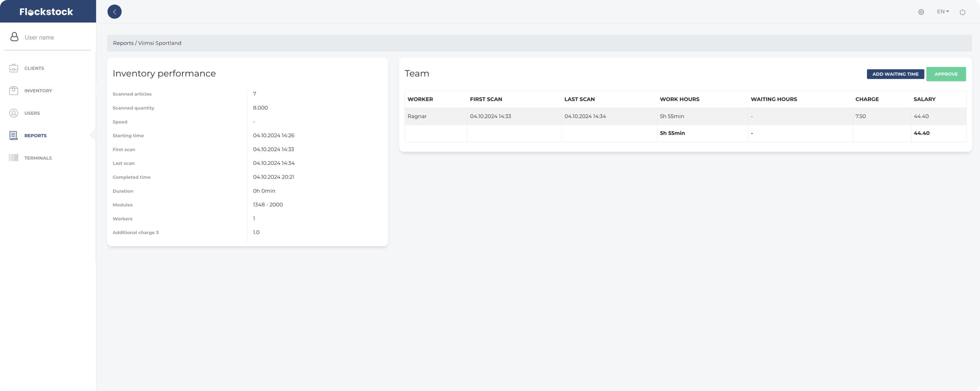
Task: Click the Salary column header
Action: (x=924, y=99)
